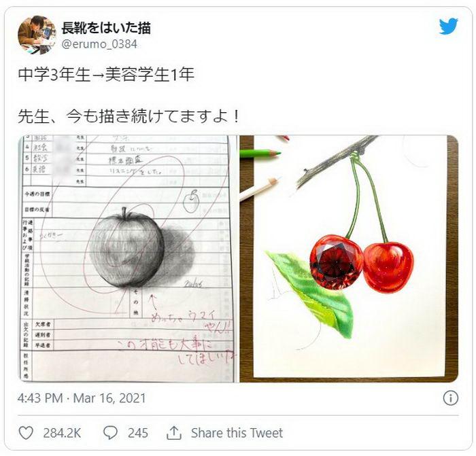Click the share upload arrow icon

(x=174, y=433)
